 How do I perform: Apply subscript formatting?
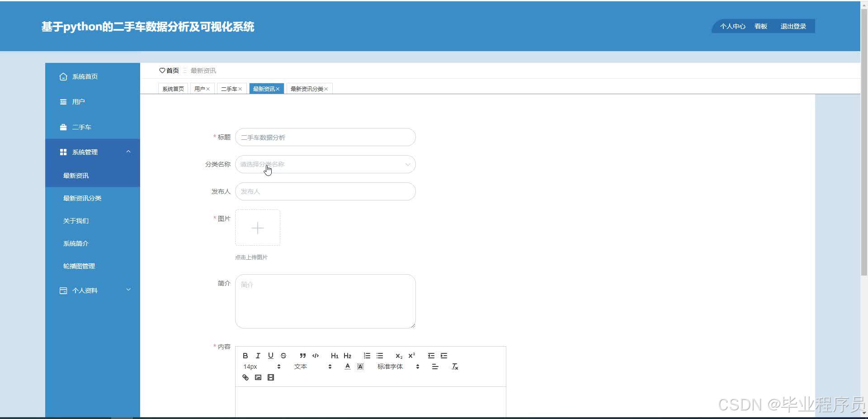399,356
